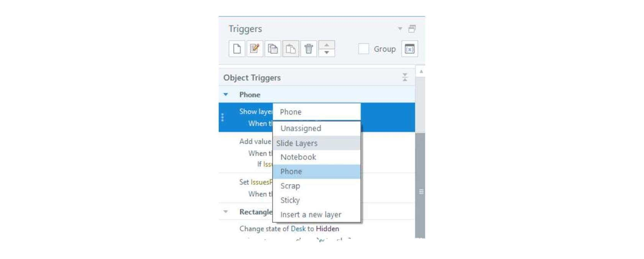
Task: Open the variables manager icon
Action: coord(410,49)
